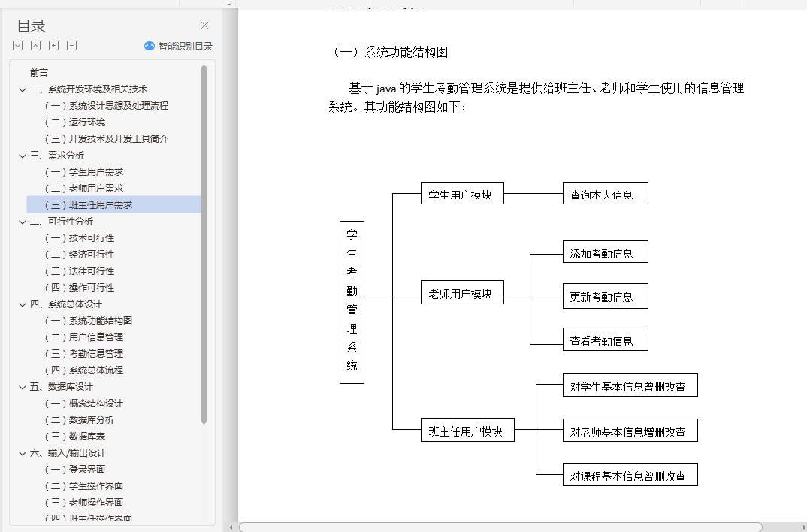The width and height of the screenshot is (807, 532).
Task: Go to （三）数据库表 outline entry
Action: [x=75, y=436]
